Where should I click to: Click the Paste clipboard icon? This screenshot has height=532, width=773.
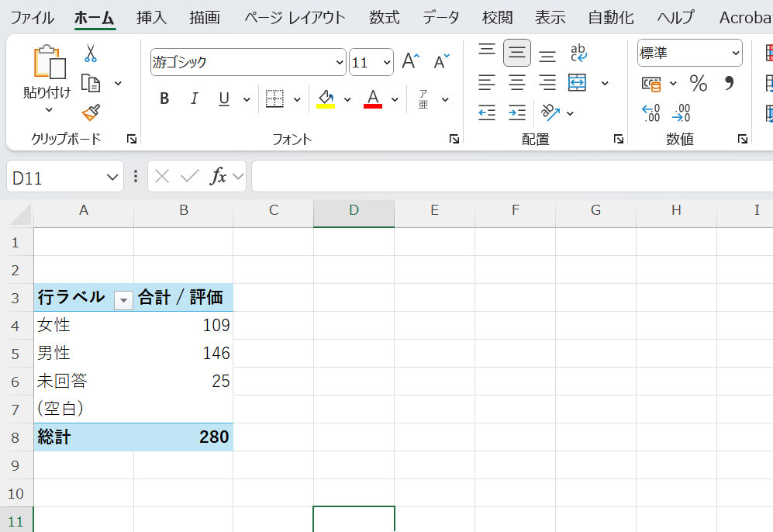click(48, 64)
